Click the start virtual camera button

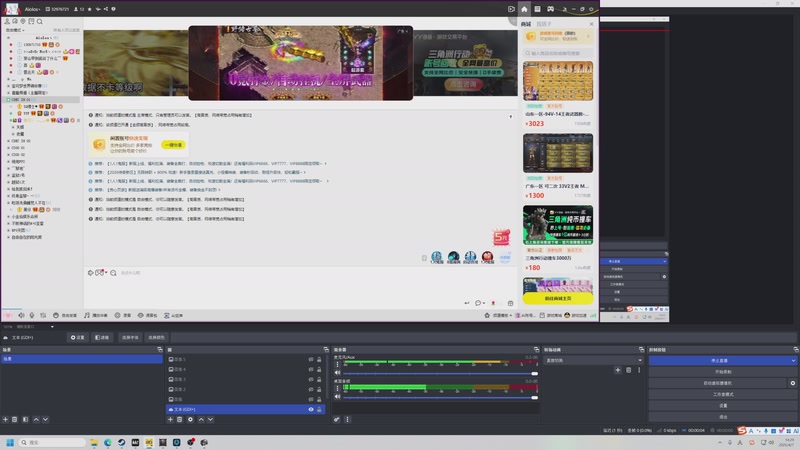[x=718, y=383]
